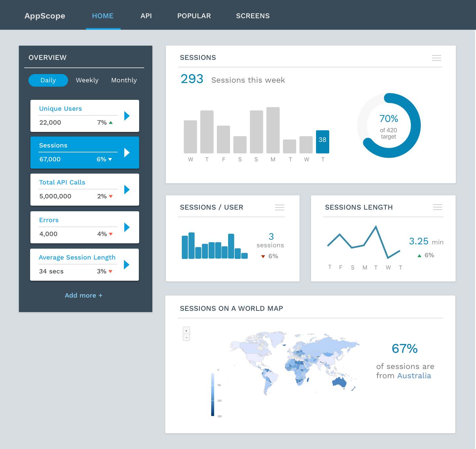Open the Sessions / User card menu icon
The height and width of the screenshot is (449, 476).
point(279,207)
